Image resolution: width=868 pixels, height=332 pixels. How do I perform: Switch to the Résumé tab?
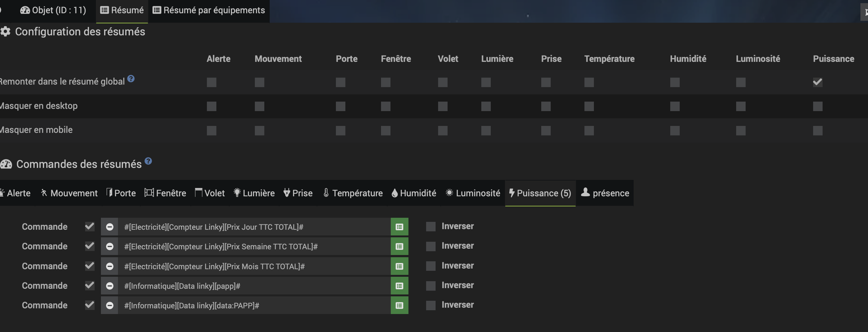point(122,10)
